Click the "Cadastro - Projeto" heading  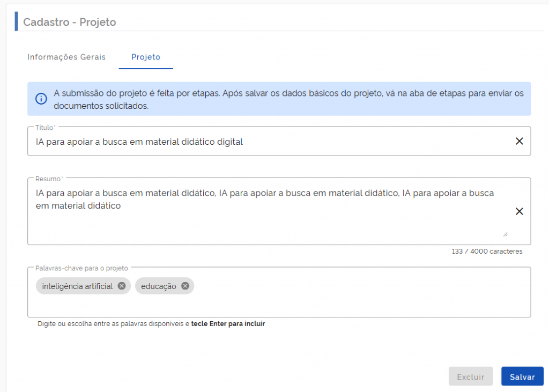(x=70, y=22)
